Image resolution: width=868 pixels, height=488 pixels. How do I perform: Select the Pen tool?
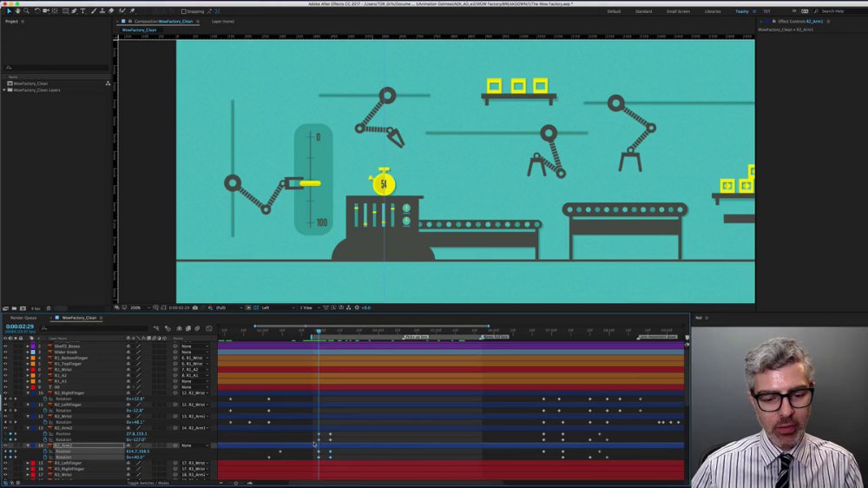[x=74, y=11]
